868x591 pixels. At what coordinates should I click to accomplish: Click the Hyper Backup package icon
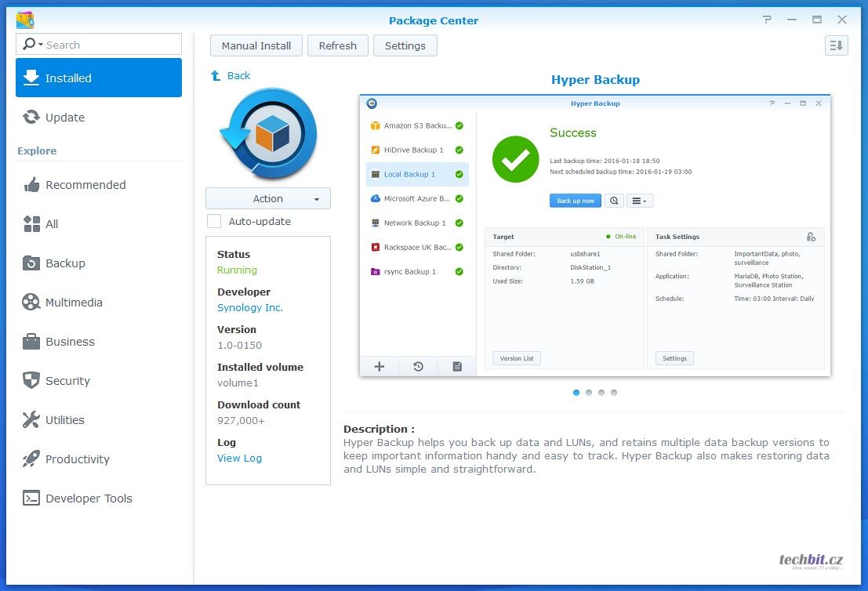click(268, 135)
